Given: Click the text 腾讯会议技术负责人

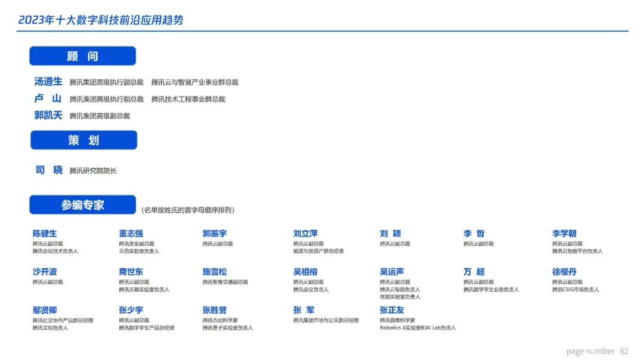Looking at the screenshot, I should pyautogui.click(x=55, y=251).
